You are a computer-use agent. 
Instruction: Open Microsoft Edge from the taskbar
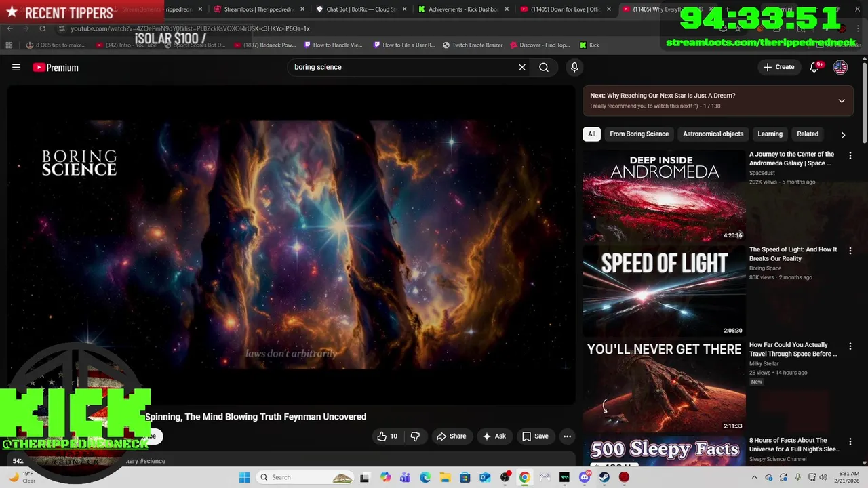click(425, 477)
